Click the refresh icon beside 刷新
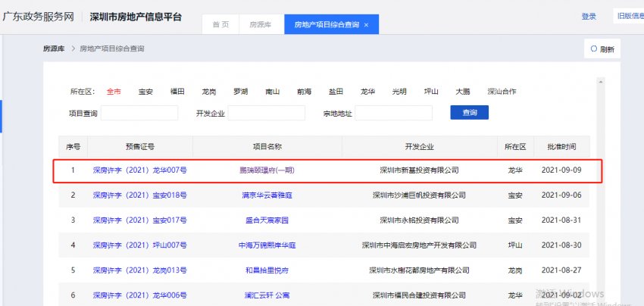 pyautogui.click(x=593, y=49)
